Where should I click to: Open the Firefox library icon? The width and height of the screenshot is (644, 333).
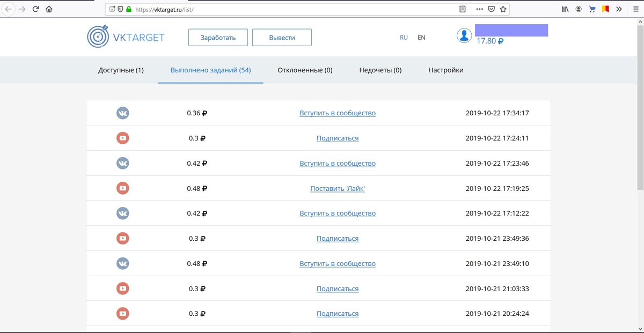[x=565, y=9]
